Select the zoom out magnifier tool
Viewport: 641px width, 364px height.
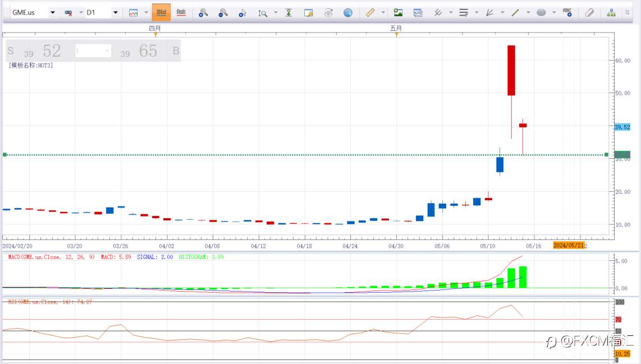(x=223, y=13)
